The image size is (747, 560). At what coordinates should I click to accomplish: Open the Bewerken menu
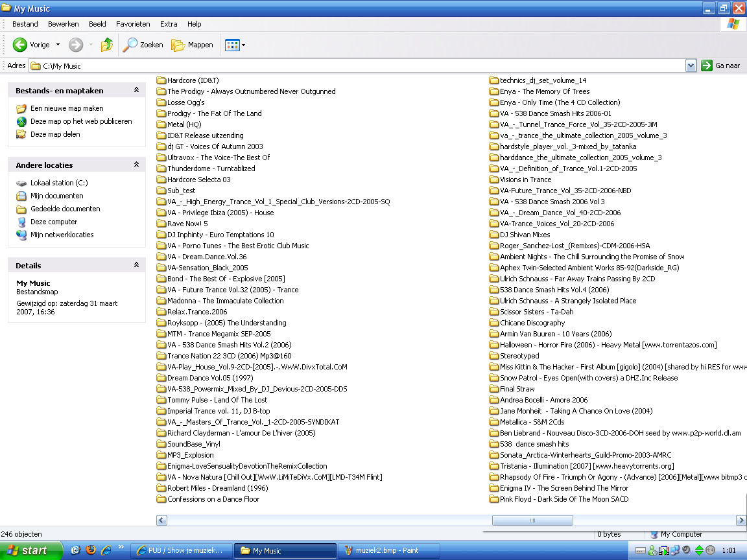pyautogui.click(x=64, y=24)
